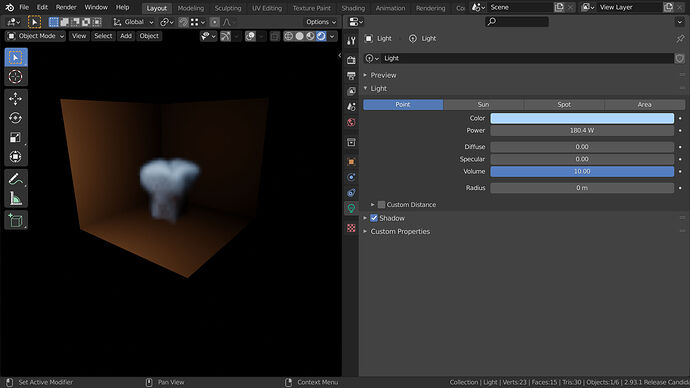Screen dimensions: 690x388
Task: Open the Tool properties tab
Action: (351, 41)
